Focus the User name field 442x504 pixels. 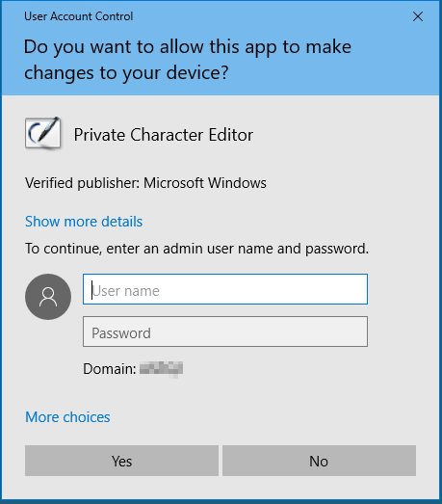coord(225,289)
